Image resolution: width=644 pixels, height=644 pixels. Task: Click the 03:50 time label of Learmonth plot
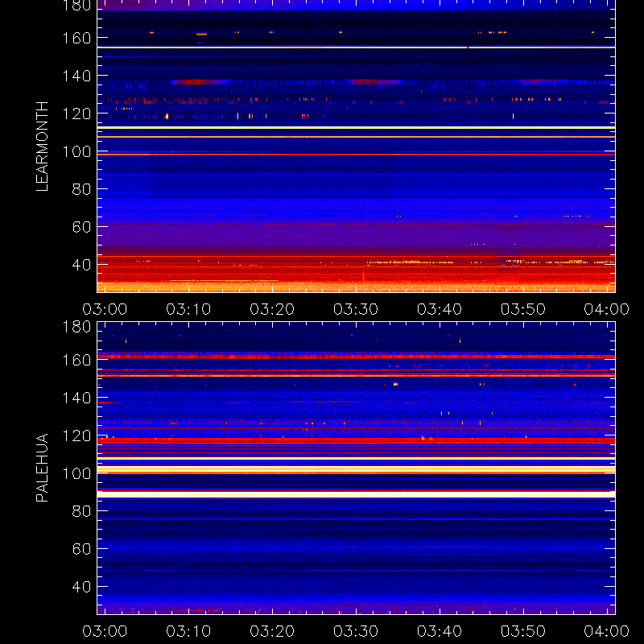pyautogui.click(x=523, y=309)
